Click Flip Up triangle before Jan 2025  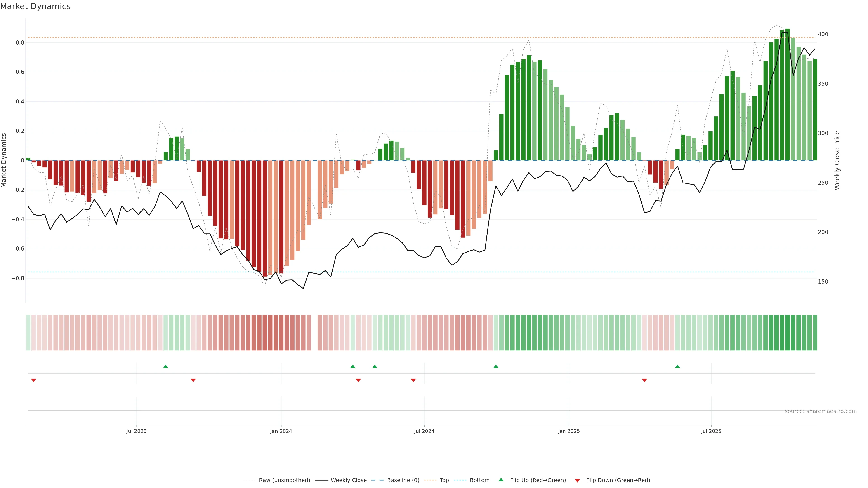tap(496, 366)
